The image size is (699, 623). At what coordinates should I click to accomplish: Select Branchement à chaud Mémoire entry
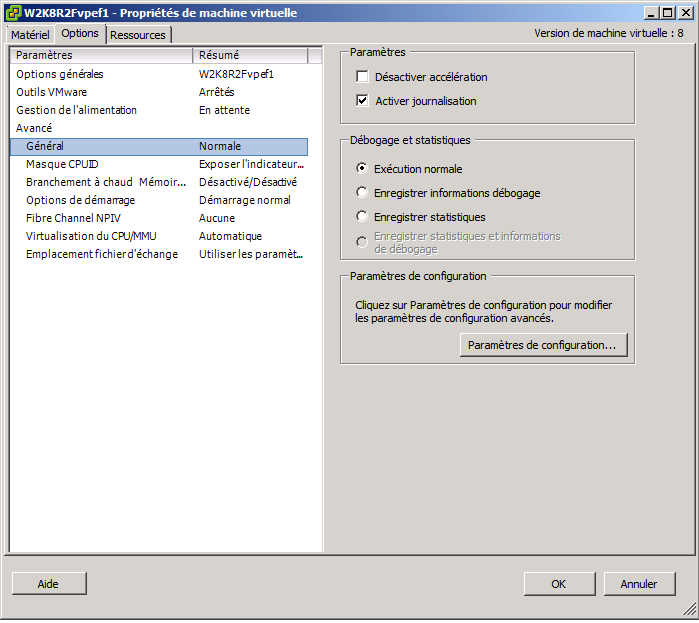(159, 182)
